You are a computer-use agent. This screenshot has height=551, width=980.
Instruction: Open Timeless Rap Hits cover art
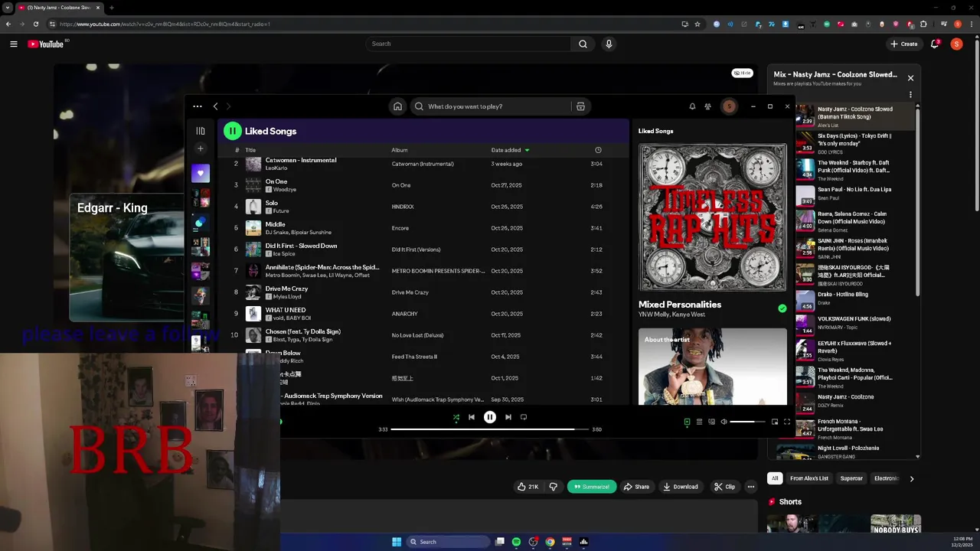coord(713,217)
